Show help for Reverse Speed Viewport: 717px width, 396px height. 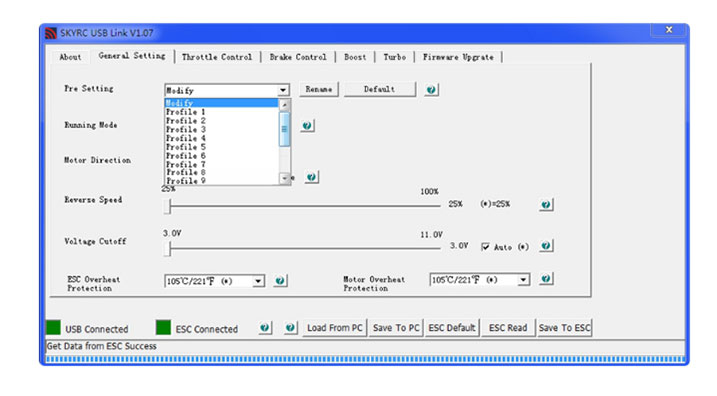546,204
